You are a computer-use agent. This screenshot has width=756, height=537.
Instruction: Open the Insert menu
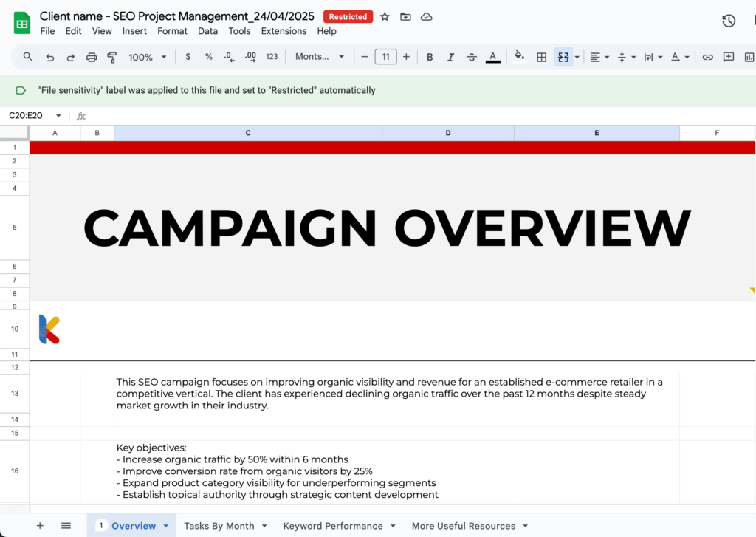[x=134, y=31]
